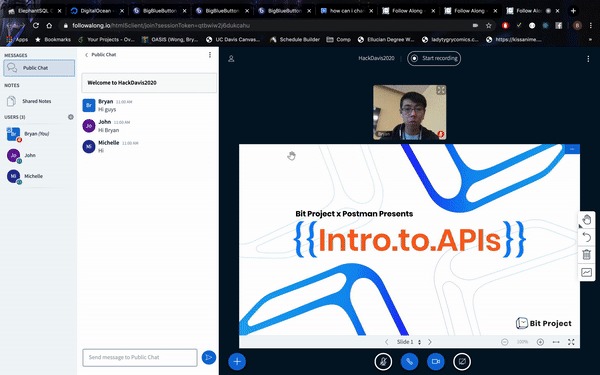Open the Your Projects bookmark
Screen dimensions: 600x375
(x=106, y=39)
